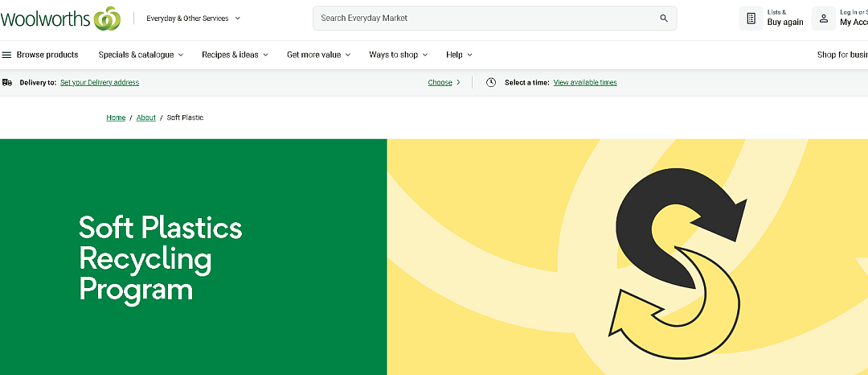Image resolution: width=868 pixels, height=375 pixels.
Task: Click Buy again button
Action: pos(785,23)
